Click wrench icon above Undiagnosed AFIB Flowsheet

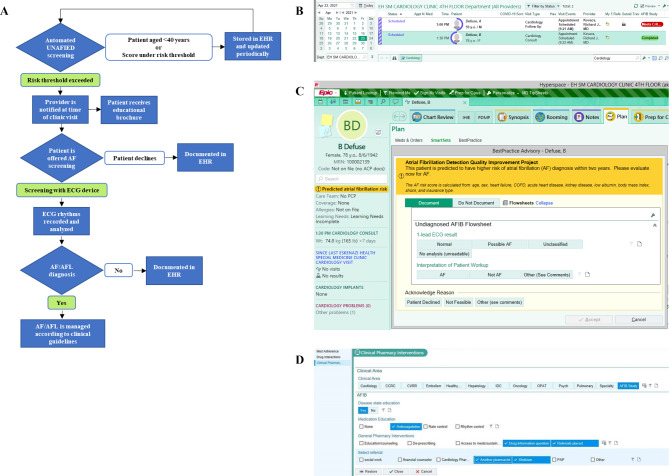[x=653, y=215]
